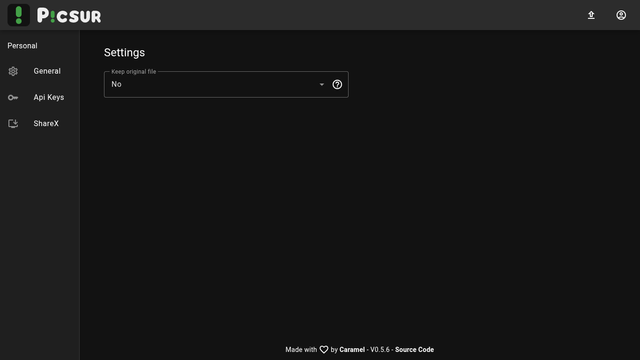Expand the Keep original file dropdown arrow
640x360 pixels.
coord(322,84)
